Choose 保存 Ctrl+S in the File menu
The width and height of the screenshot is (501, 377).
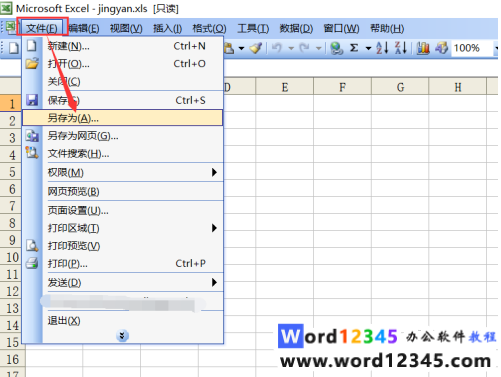123,100
